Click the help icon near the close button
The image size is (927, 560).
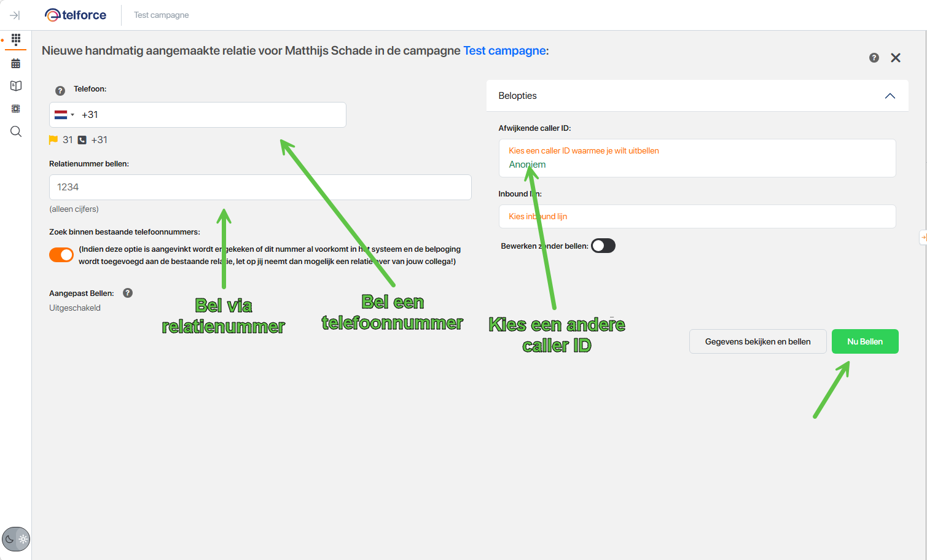pyautogui.click(x=874, y=57)
